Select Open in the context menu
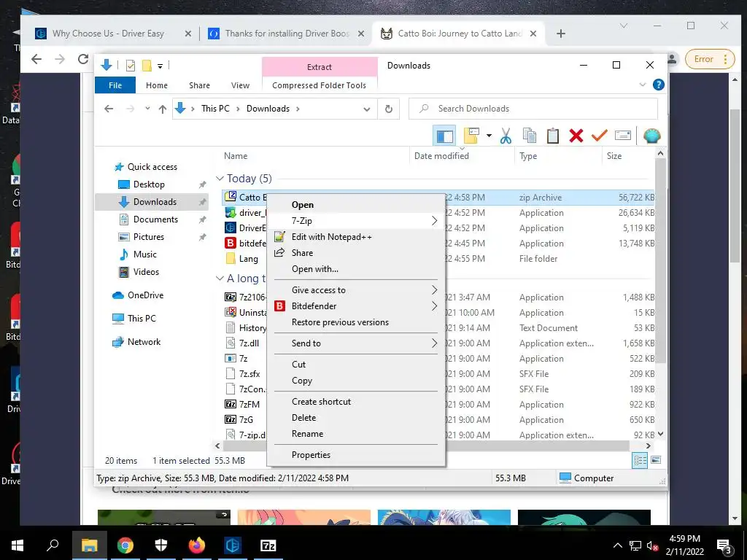This screenshot has height=560, width=747. [x=356, y=205]
